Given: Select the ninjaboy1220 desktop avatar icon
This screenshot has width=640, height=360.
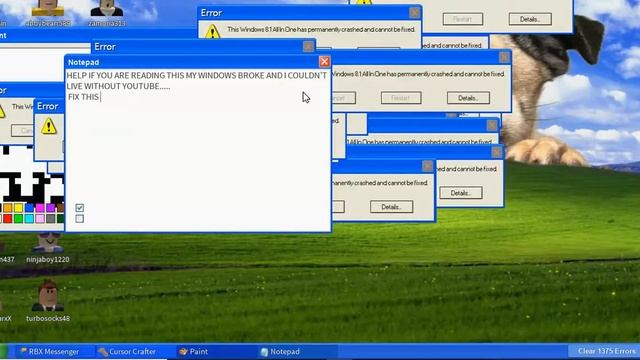Looking at the screenshot, I should pyautogui.click(x=48, y=243).
